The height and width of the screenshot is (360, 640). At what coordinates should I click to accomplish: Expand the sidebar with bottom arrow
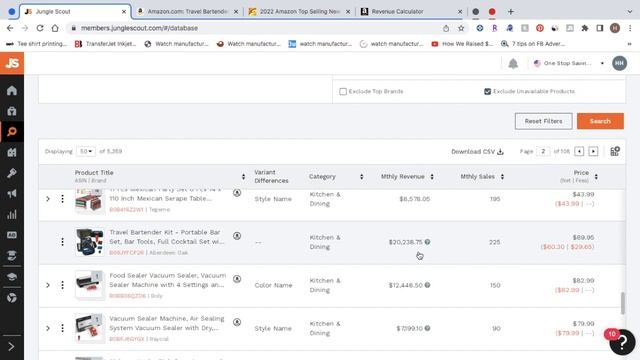pos(11,347)
